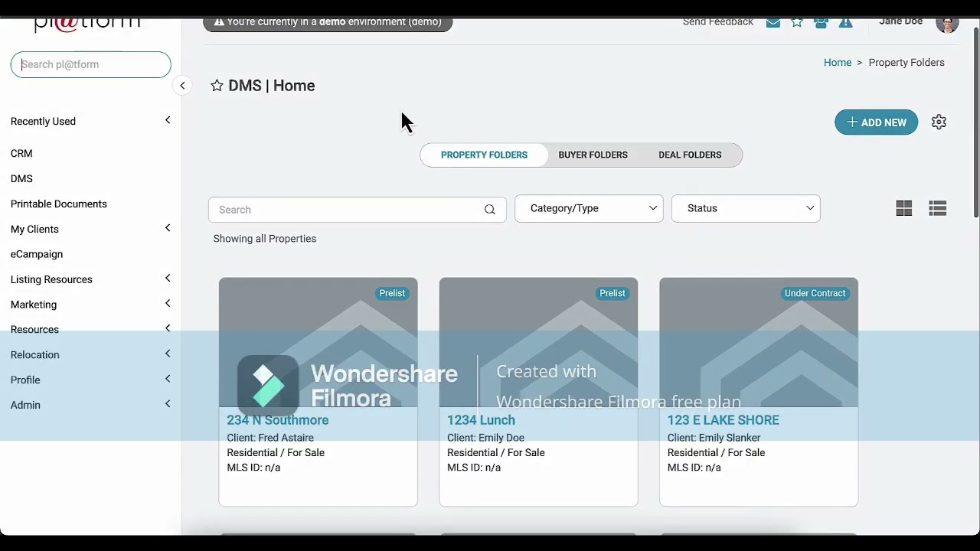
Task: Click 1234 Lunch card thumbnail
Action: click(538, 342)
